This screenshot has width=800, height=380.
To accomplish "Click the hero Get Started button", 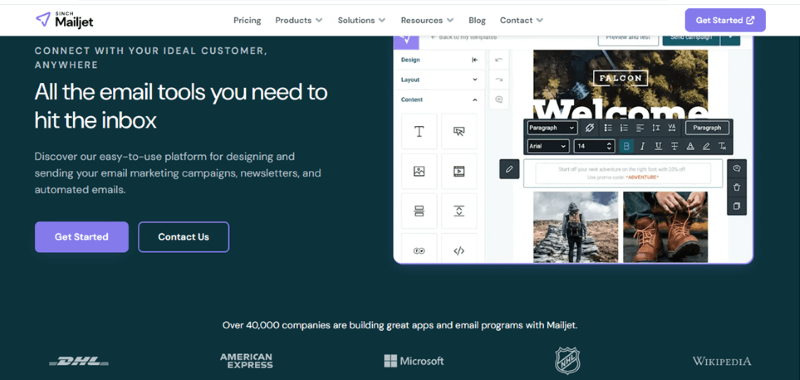I will (82, 237).
